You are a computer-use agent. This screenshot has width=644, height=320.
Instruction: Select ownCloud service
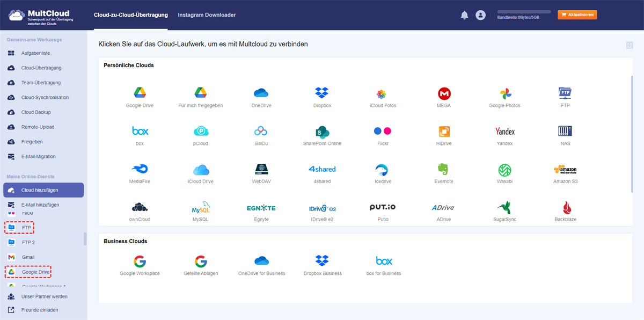(x=140, y=212)
